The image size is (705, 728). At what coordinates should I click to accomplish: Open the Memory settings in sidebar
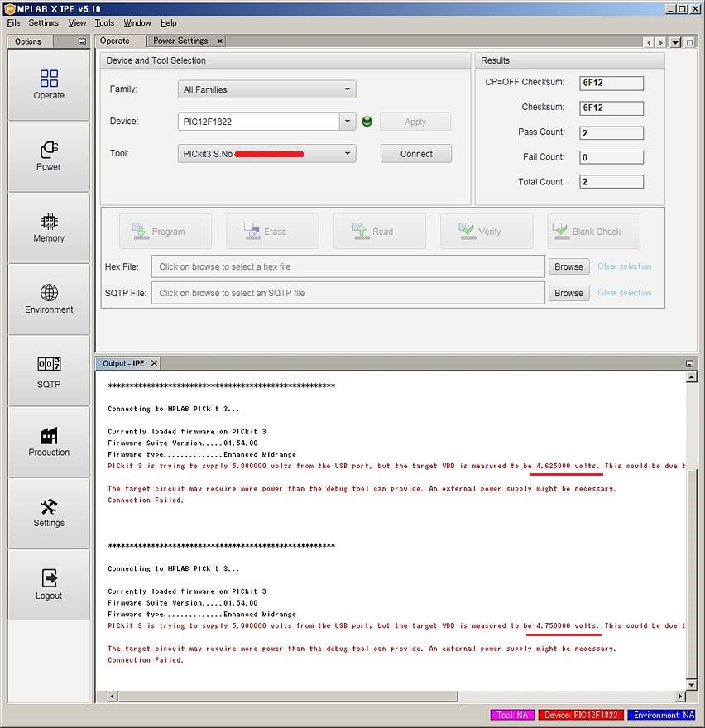(x=49, y=228)
